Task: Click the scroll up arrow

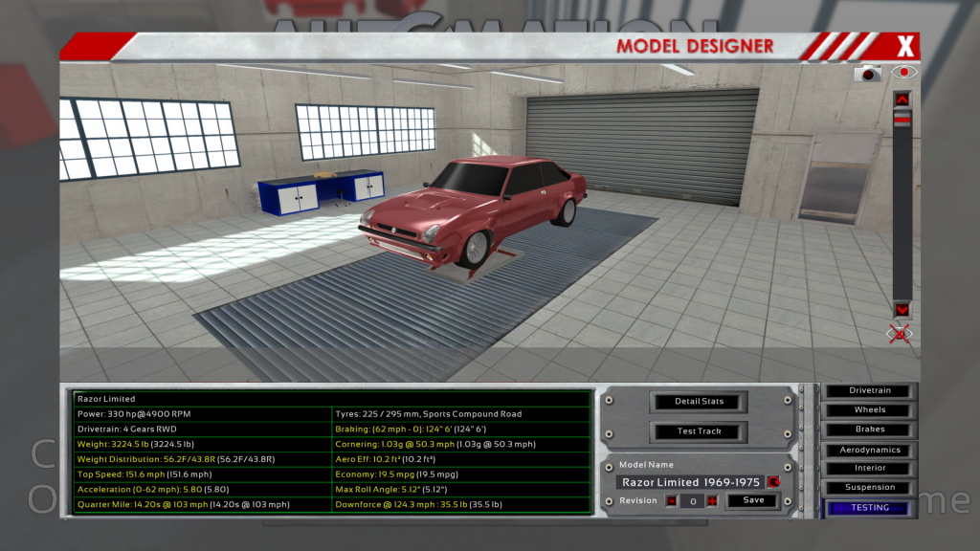Action: [902, 99]
